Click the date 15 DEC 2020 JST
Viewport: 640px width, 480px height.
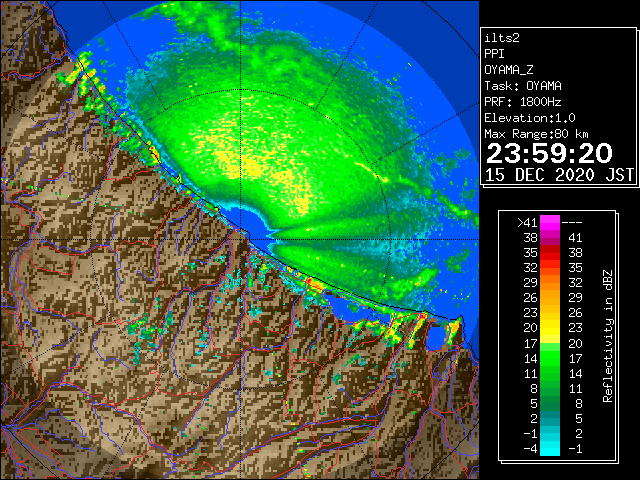(559, 175)
